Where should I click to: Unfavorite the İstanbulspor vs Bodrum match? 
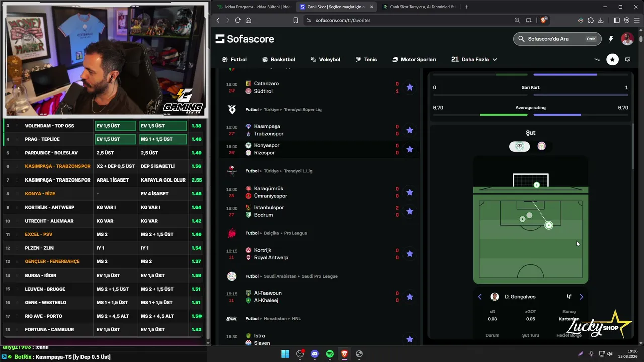(410, 211)
